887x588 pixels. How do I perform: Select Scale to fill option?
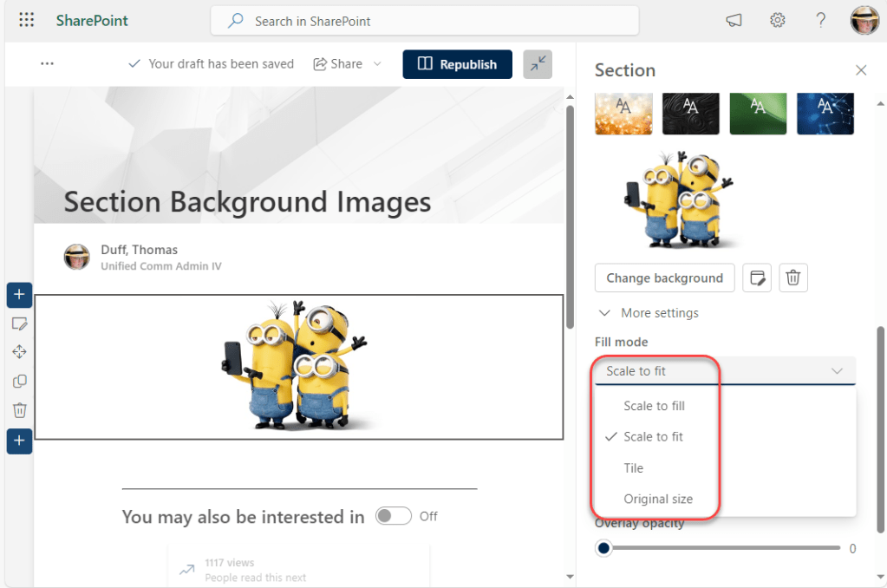tap(654, 406)
